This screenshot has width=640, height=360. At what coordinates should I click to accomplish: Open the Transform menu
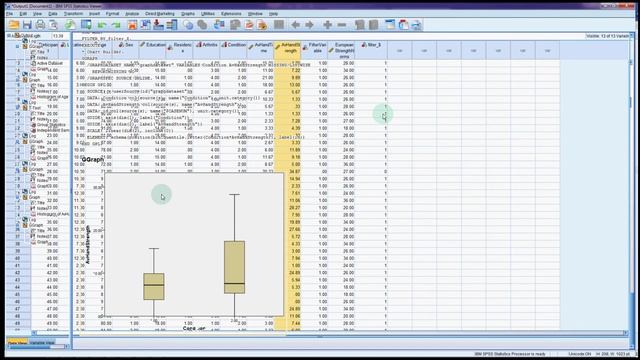73,13
